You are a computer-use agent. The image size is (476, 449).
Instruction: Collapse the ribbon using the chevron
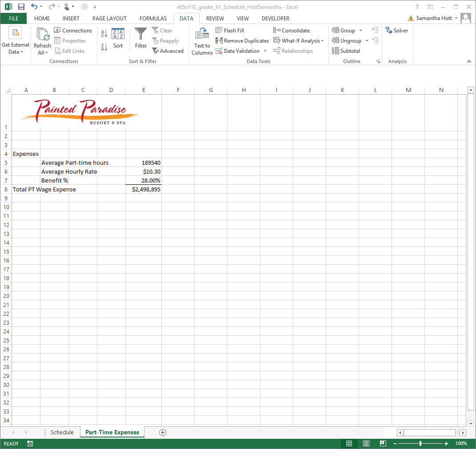coord(469,61)
